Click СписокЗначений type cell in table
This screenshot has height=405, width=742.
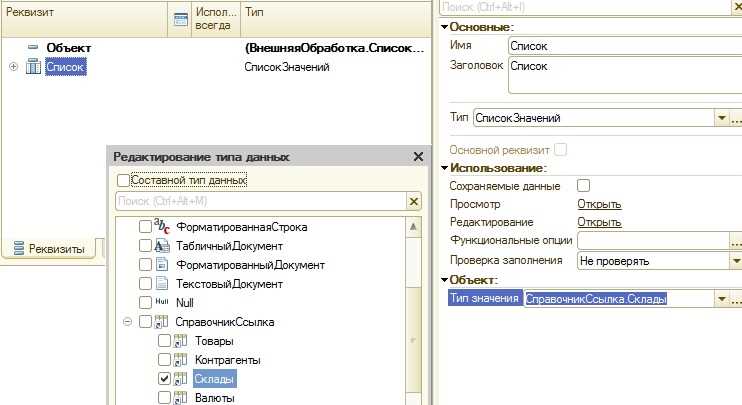click(x=287, y=67)
